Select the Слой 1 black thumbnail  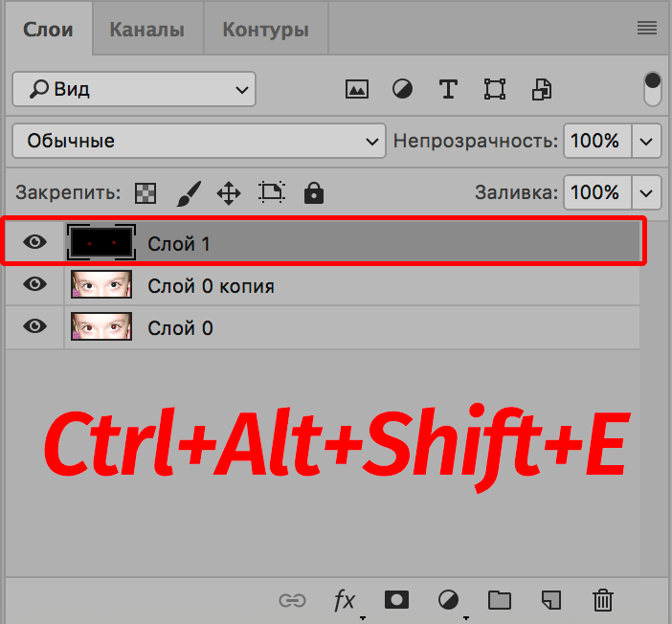tap(101, 242)
